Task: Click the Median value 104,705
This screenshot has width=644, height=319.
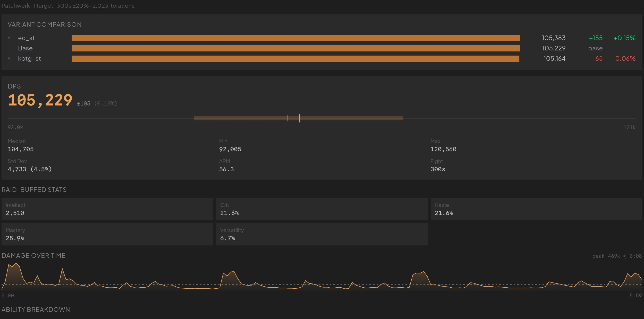Action: 21,149
